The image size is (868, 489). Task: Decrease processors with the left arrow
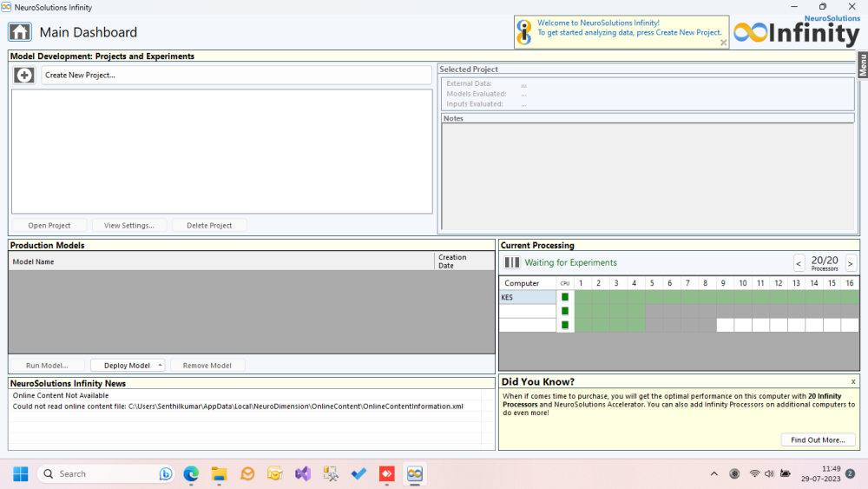[x=799, y=263]
